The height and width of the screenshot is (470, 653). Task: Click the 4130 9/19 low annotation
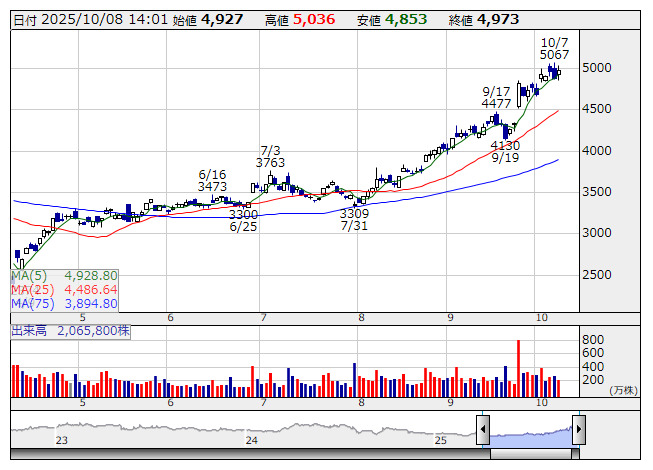pos(505,152)
